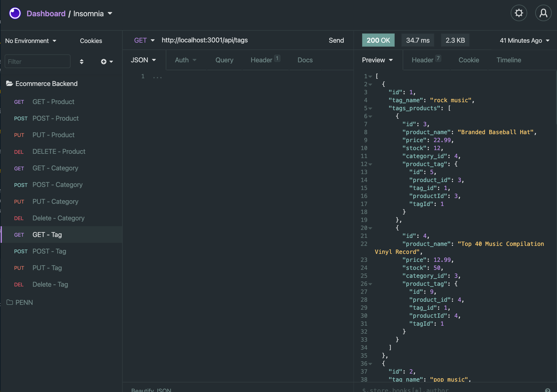
Task: Open the user account icon
Action: pos(543,13)
